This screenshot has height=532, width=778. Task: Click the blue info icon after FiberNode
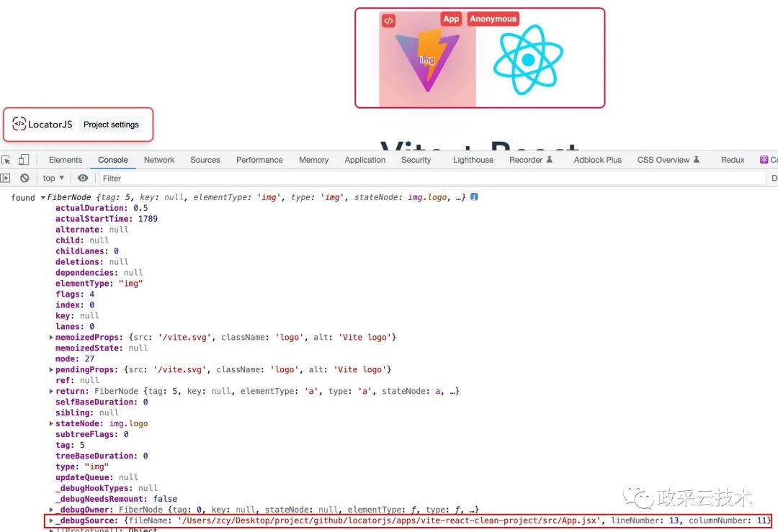[x=474, y=197]
